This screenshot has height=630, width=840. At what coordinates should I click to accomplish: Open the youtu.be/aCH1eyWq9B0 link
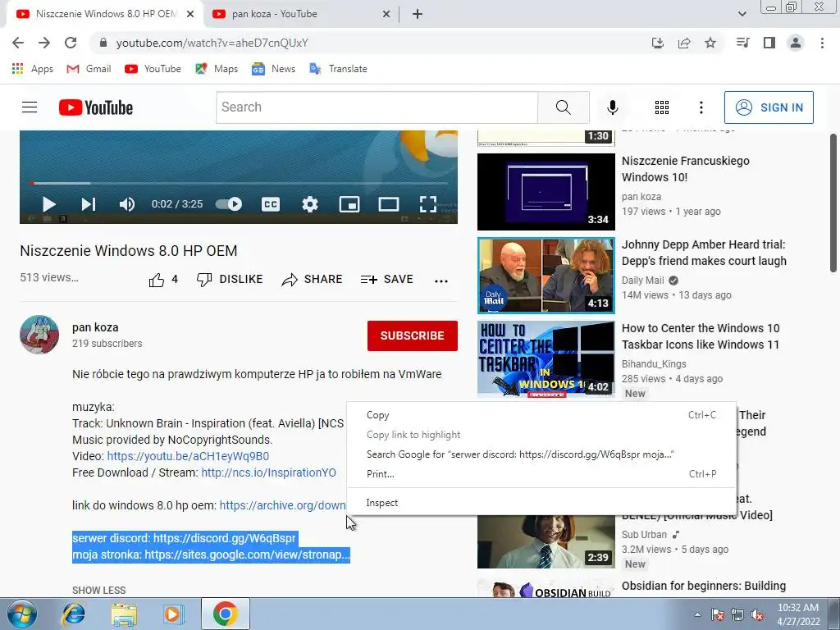click(x=188, y=456)
